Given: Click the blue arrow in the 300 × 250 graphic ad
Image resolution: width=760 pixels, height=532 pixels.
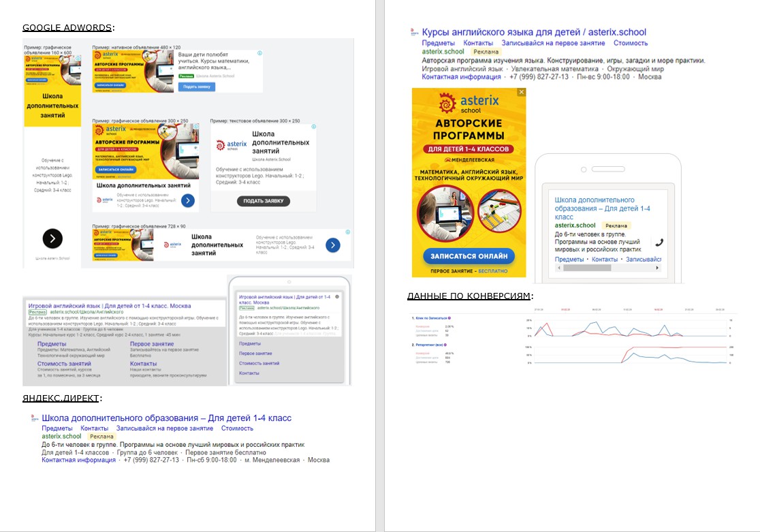Looking at the screenshot, I should point(187,200).
